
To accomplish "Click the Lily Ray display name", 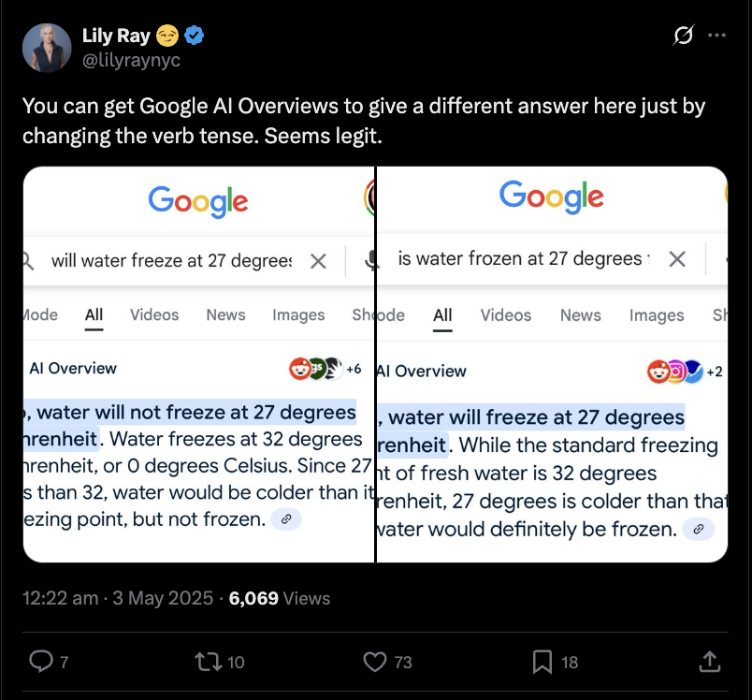I will [x=116, y=36].
